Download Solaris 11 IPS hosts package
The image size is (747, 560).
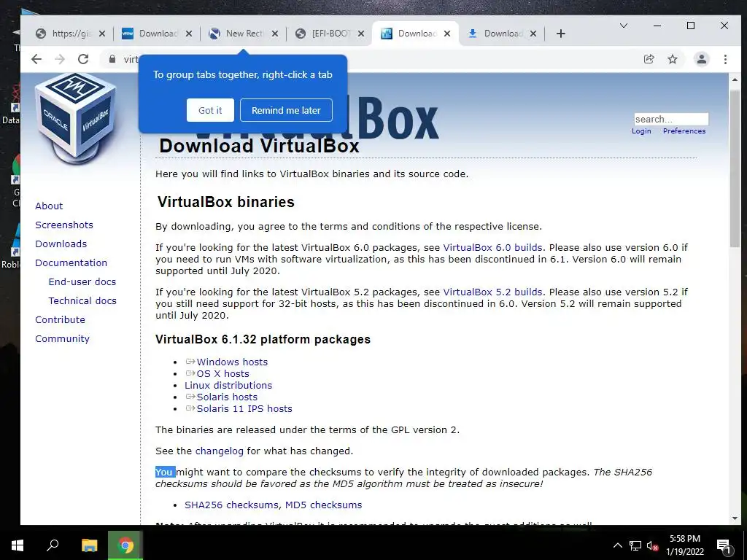point(244,408)
